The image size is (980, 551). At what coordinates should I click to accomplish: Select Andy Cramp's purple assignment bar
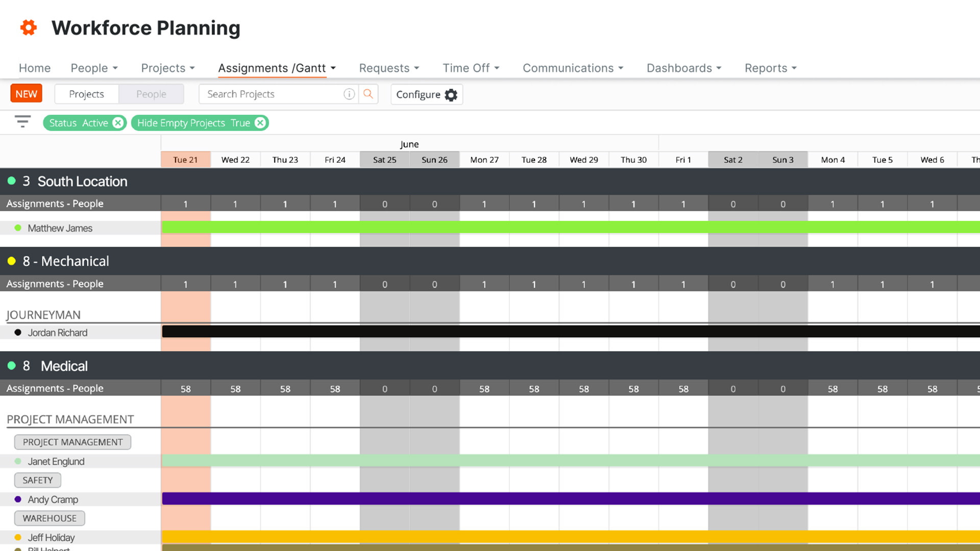click(x=459, y=499)
